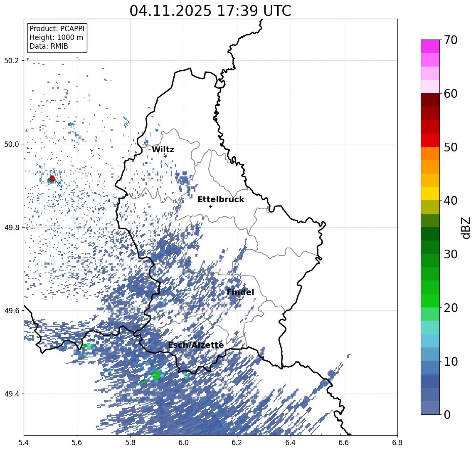Click the red radar location marker

click(x=52, y=178)
